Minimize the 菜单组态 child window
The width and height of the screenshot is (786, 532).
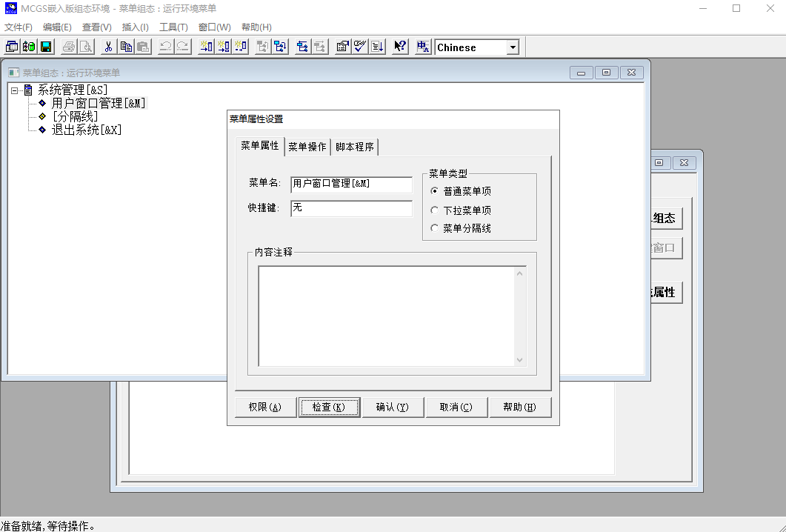click(x=582, y=73)
